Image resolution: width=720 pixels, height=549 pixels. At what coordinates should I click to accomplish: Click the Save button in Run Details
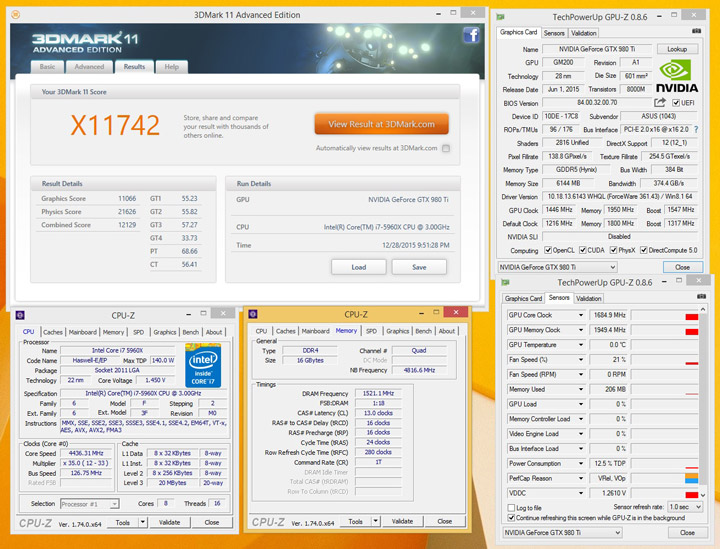click(419, 267)
